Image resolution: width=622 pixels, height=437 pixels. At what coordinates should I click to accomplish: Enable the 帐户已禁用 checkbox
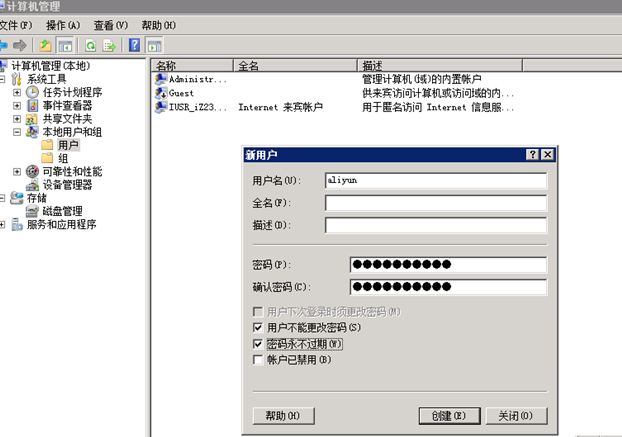(259, 359)
